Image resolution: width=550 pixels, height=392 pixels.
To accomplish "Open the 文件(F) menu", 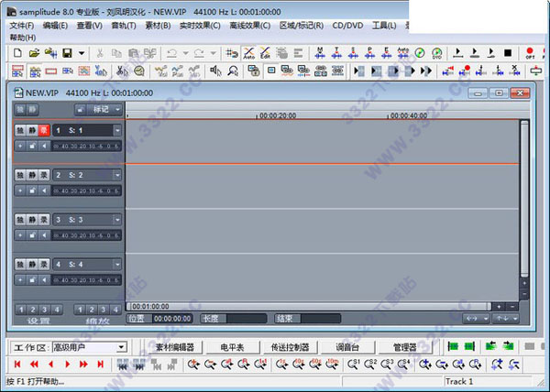I will (x=22, y=26).
